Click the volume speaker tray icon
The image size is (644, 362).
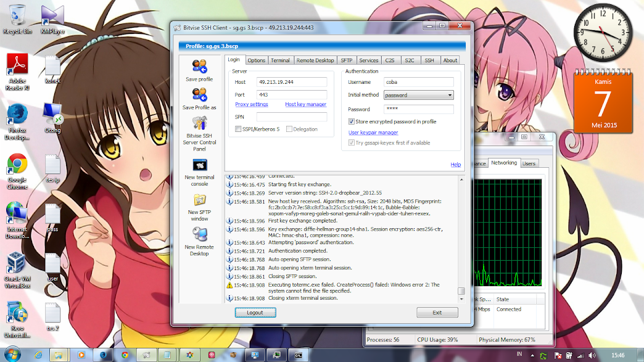coord(592,355)
